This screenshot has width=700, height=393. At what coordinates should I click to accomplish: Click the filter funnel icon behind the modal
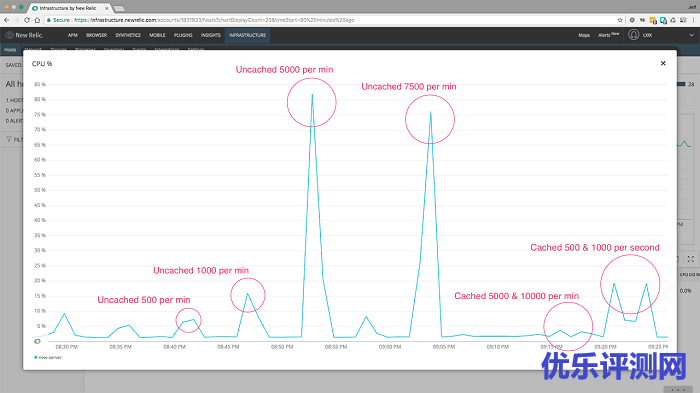9,139
